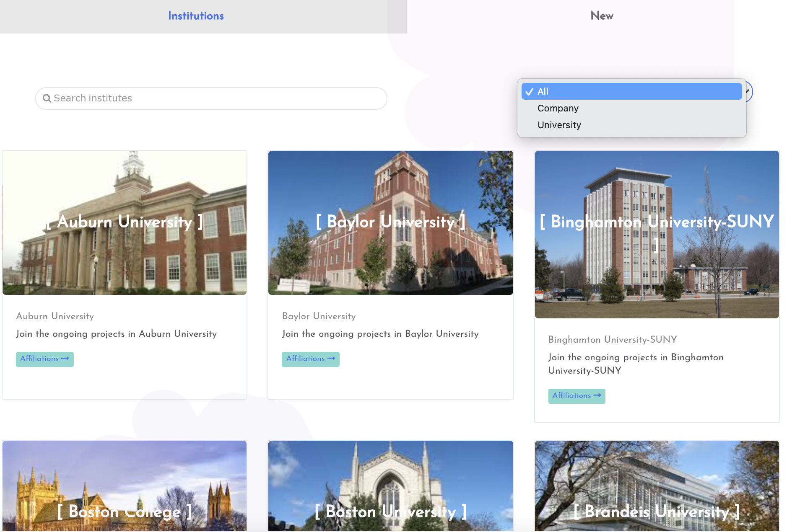Click 'Join the ongoing projects in Auburn University'
The width and height of the screenshot is (805, 532).
pyautogui.click(x=117, y=334)
